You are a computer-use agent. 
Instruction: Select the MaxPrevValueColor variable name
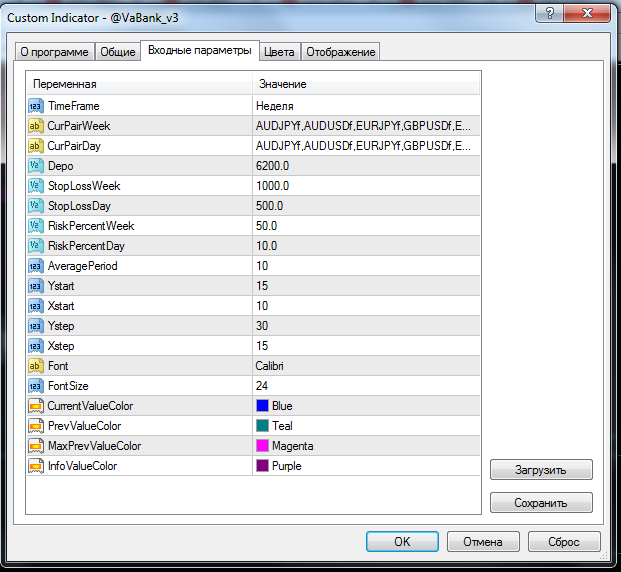point(95,446)
